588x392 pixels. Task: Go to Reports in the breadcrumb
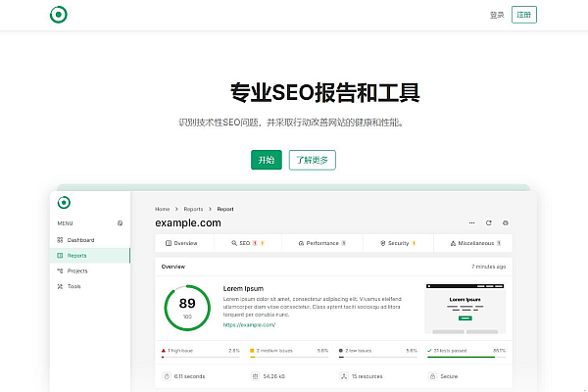(193, 209)
